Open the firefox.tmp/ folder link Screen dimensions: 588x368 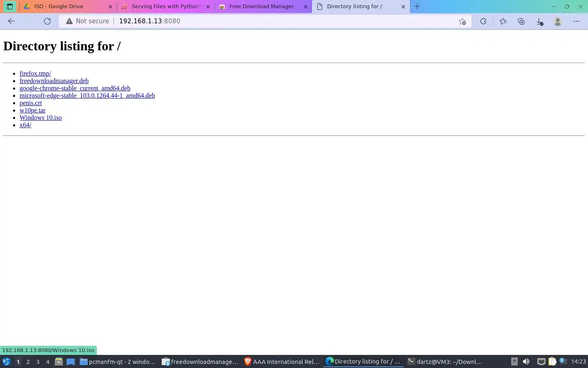[35, 74]
